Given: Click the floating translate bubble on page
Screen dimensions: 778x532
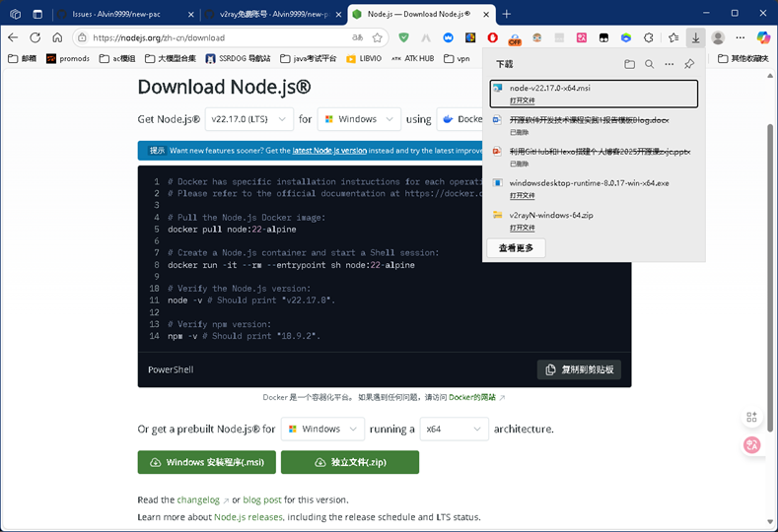Looking at the screenshot, I should click(751, 444).
